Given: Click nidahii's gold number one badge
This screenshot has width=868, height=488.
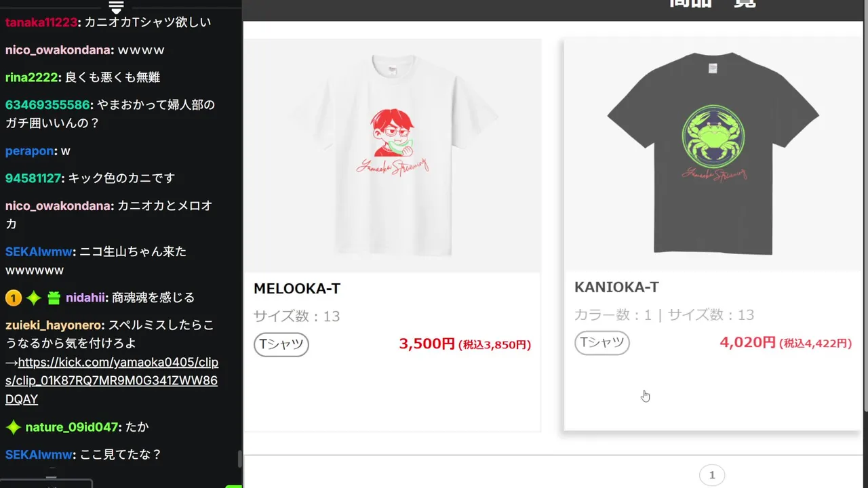Looking at the screenshot, I should tap(14, 298).
